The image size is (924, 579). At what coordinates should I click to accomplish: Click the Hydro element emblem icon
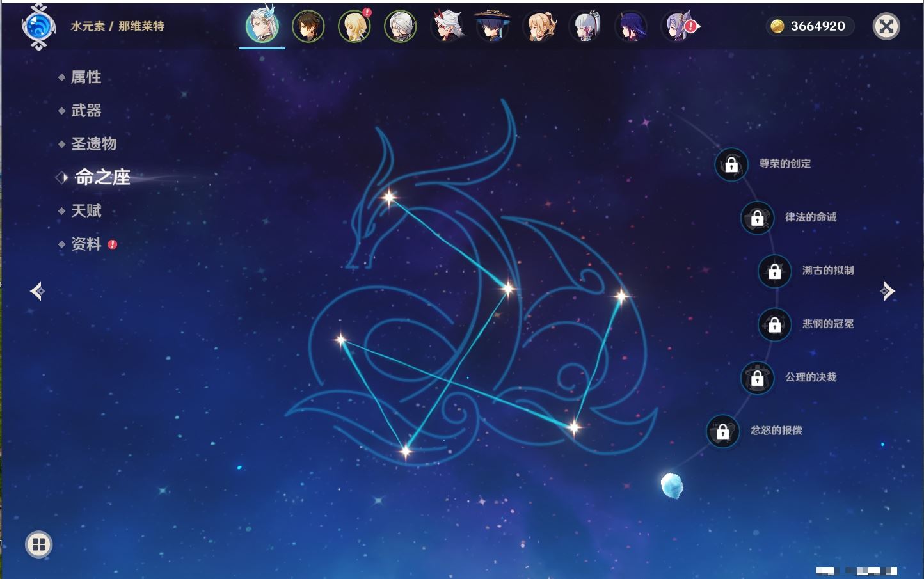[x=38, y=27]
